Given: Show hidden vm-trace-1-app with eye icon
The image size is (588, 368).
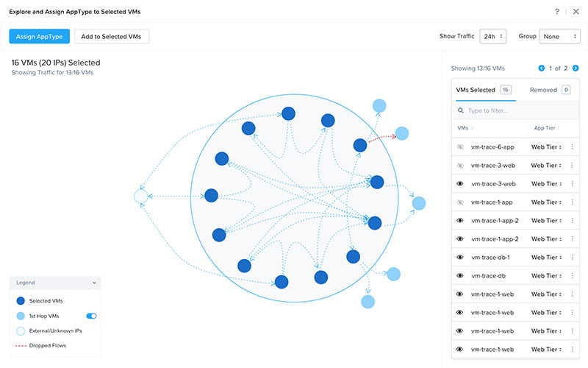Looking at the screenshot, I should (x=460, y=202).
